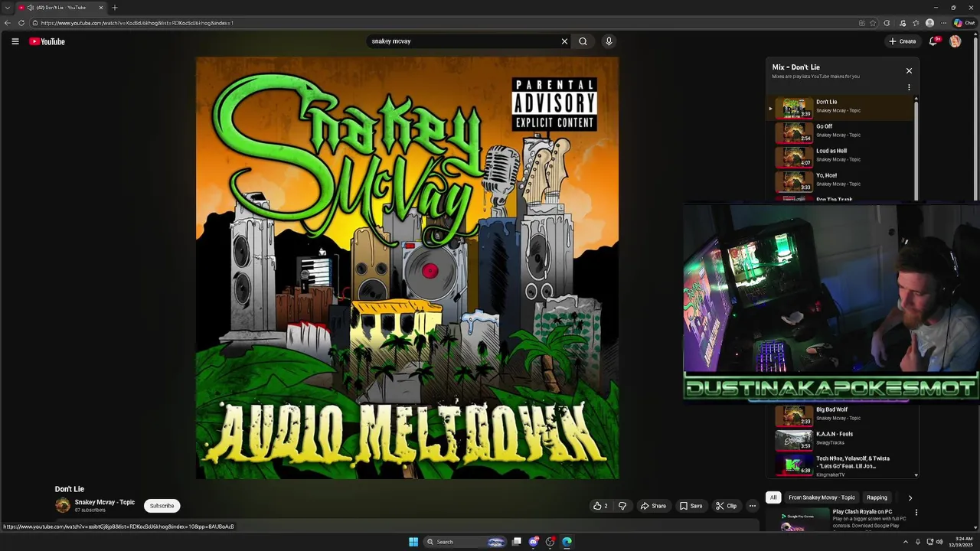Go back with browser back arrow

8,23
